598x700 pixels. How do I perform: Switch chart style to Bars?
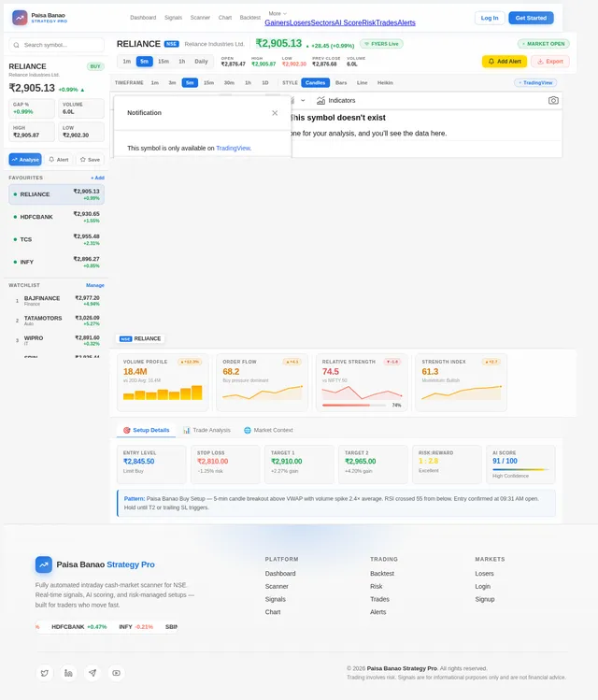[341, 82]
